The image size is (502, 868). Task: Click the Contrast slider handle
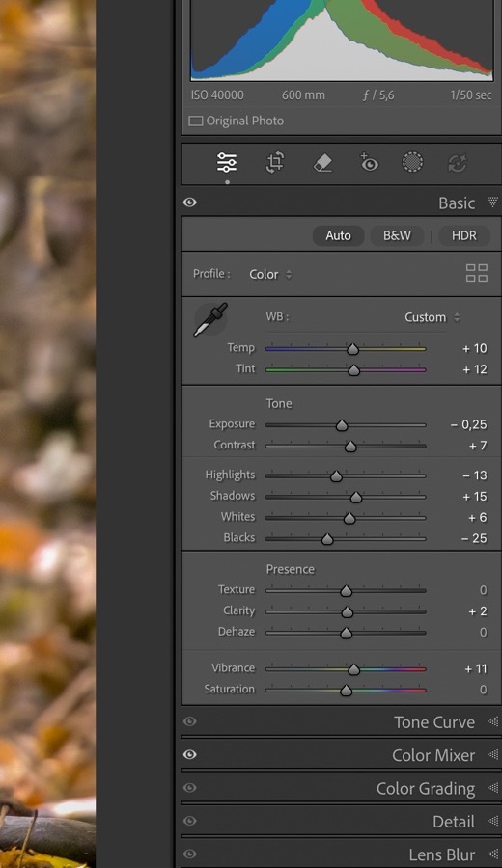pos(350,447)
